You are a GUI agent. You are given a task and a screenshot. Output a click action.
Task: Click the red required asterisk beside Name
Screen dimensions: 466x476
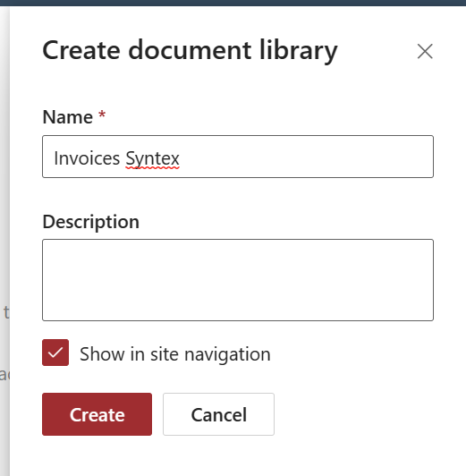point(102,115)
